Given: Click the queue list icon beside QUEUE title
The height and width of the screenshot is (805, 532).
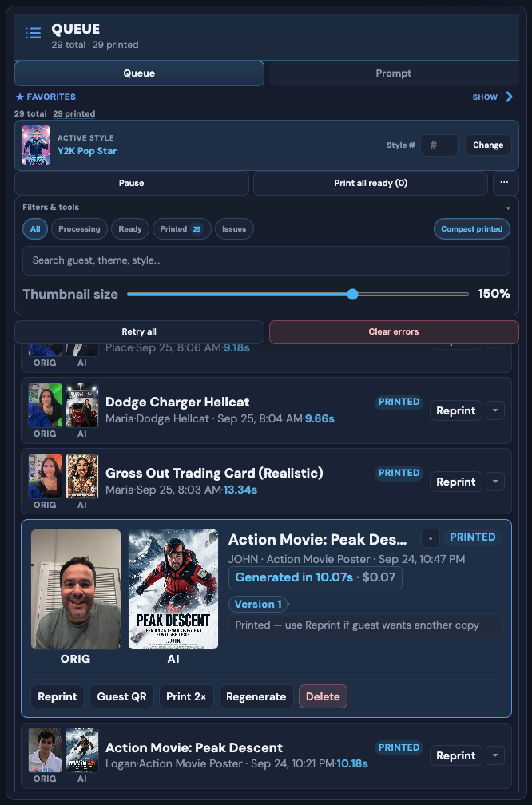Looking at the screenshot, I should click(34, 33).
